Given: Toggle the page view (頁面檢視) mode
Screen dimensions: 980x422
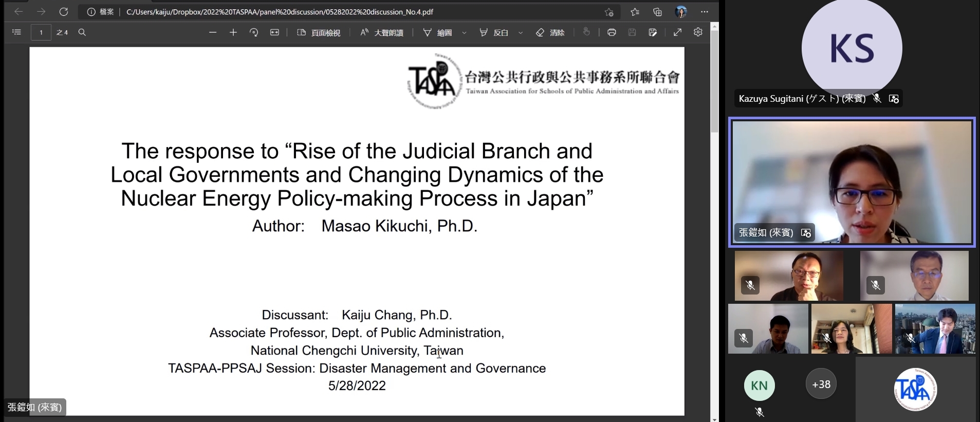Looking at the screenshot, I should (x=319, y=32).
